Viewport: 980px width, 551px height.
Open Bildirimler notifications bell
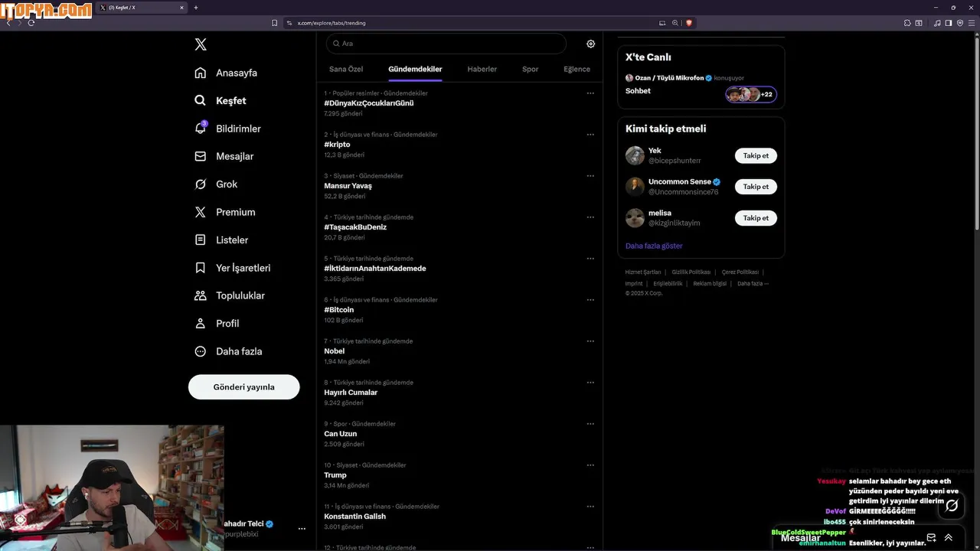pos(227,129)
